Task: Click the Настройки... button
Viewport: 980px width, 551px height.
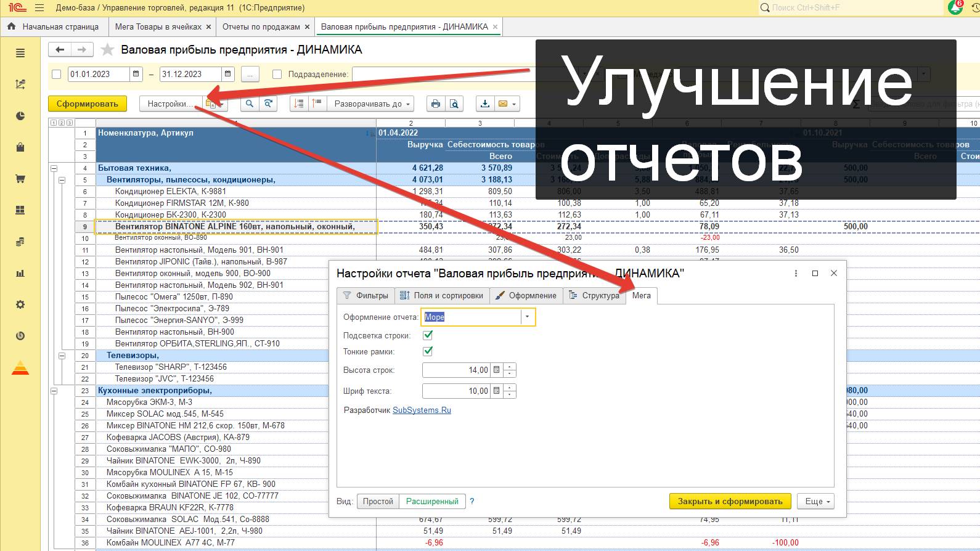Action: pos(169,104)
